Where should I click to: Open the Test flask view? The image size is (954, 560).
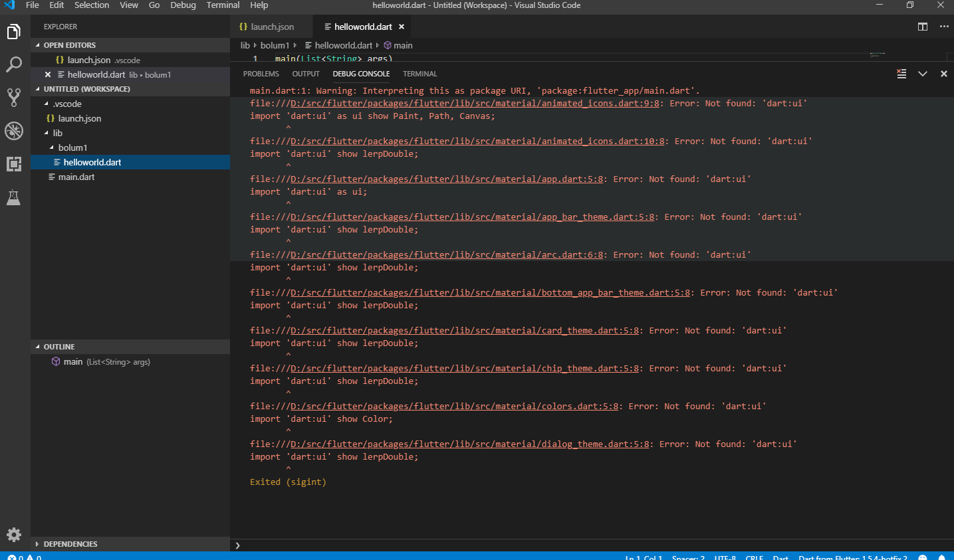point(14,197)
